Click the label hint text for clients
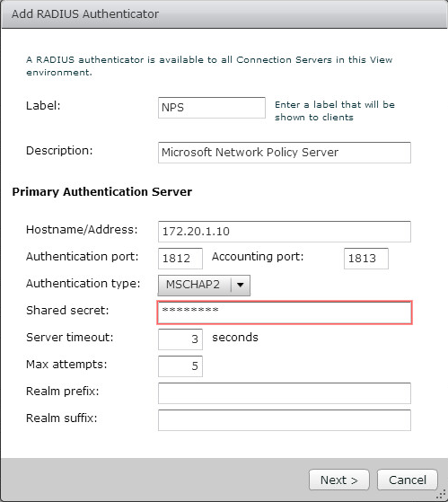The width and height of the screenshot is (448, 502). 334,110
